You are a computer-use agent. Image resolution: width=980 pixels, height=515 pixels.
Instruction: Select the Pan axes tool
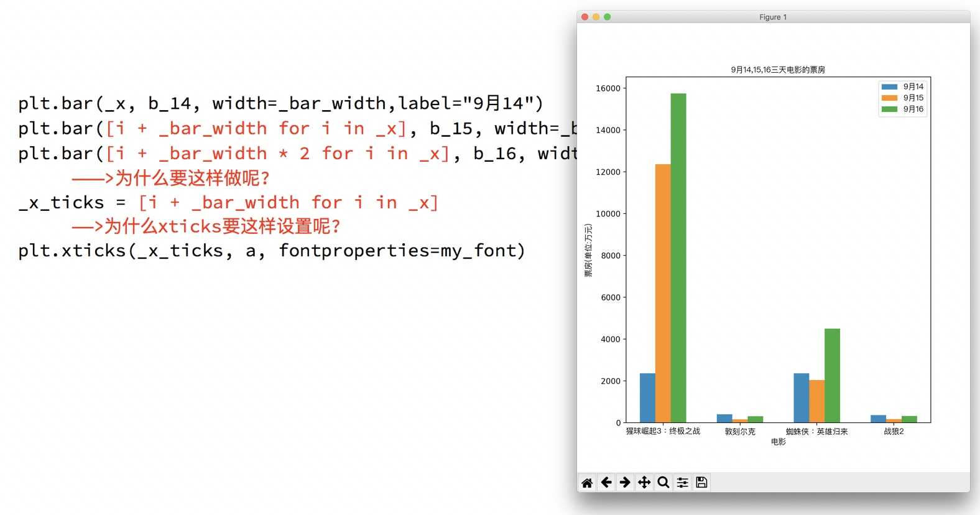(644, 483)
